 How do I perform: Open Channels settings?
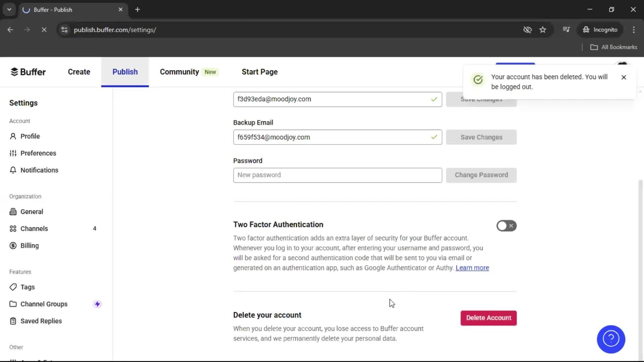tap(34, 229)
